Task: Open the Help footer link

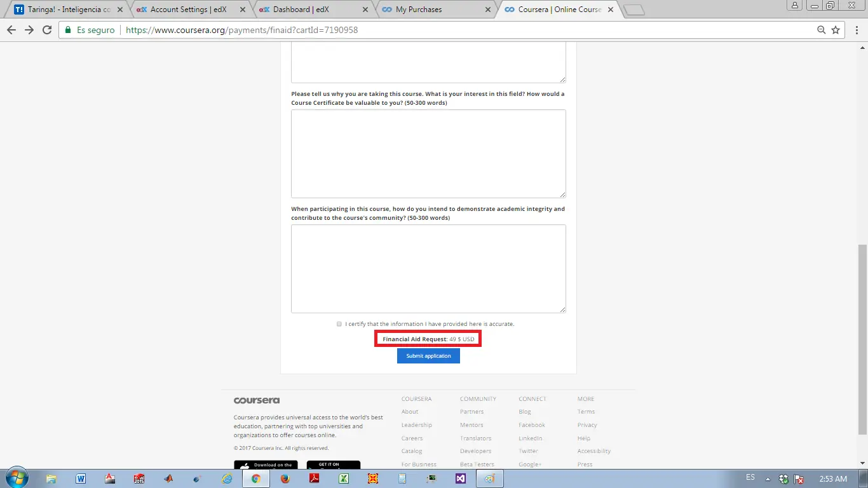Action: point(584,438)
